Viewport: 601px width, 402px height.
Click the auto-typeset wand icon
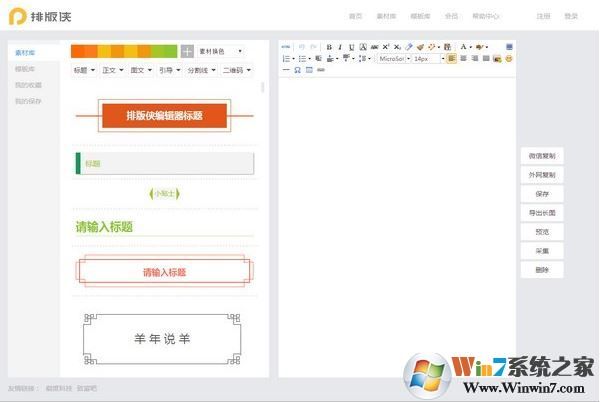coord(432,47)
